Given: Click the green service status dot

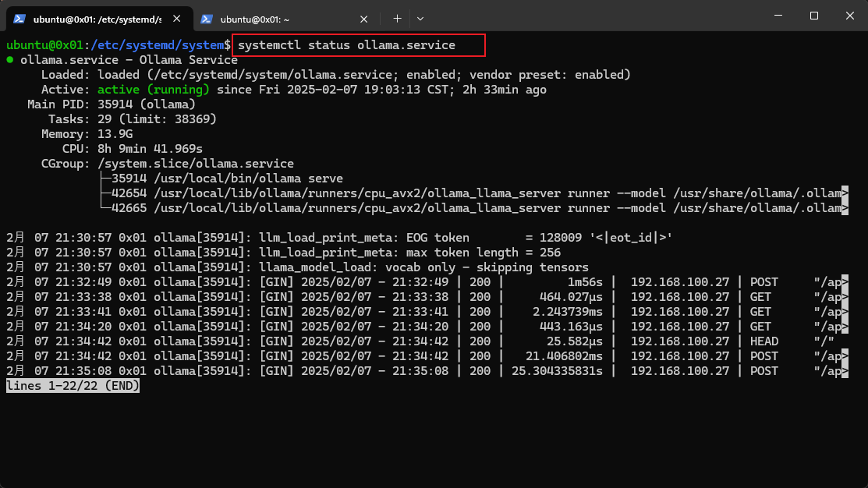Looking at the screenshot, I should [10, 60].
